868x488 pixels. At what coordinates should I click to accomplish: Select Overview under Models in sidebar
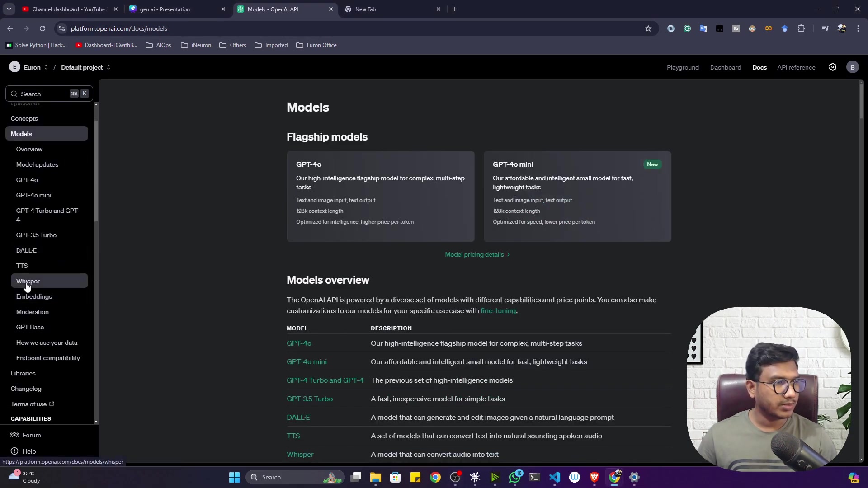49,149
